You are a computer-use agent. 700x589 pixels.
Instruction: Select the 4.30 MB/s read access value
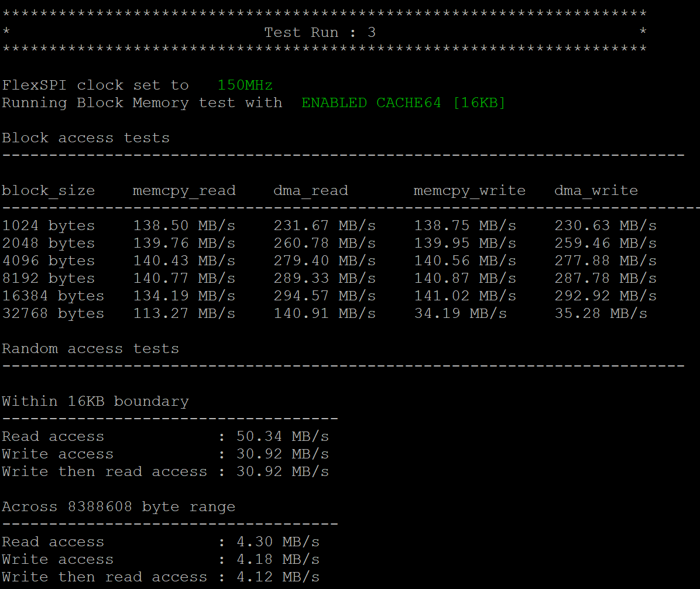(277, 542)
